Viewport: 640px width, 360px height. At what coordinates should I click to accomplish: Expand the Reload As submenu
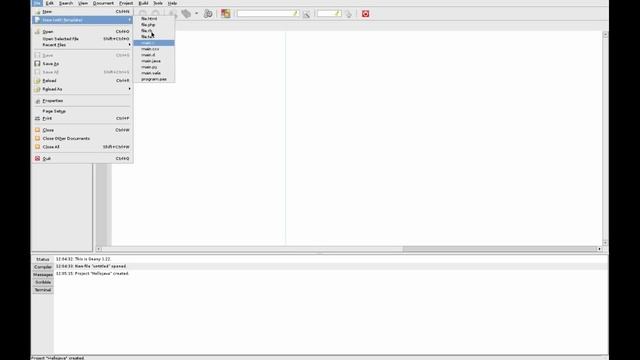tap(82, 89)
